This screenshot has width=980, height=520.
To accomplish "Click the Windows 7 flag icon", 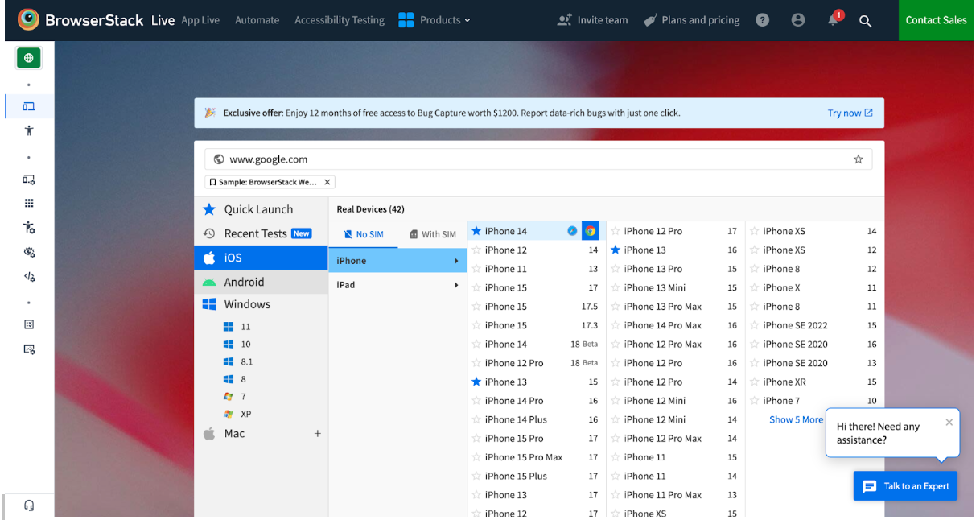I will click(x=229, y=397).
